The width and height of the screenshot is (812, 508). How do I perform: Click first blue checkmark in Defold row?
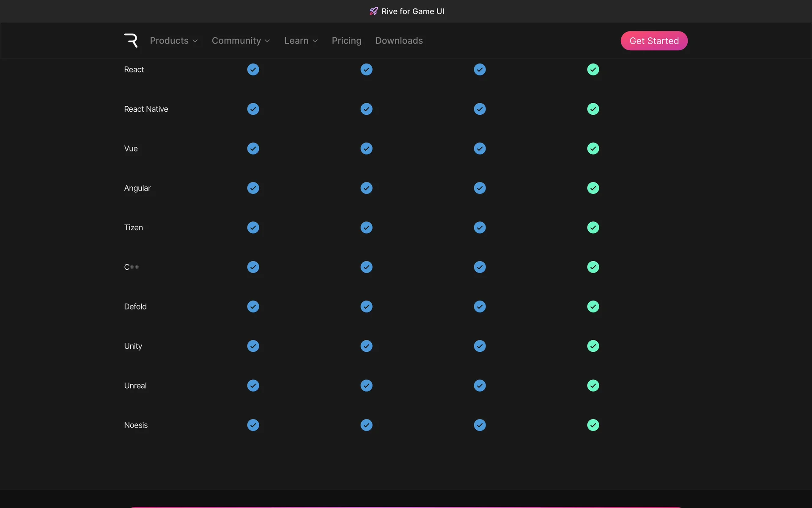click(253, 306)
